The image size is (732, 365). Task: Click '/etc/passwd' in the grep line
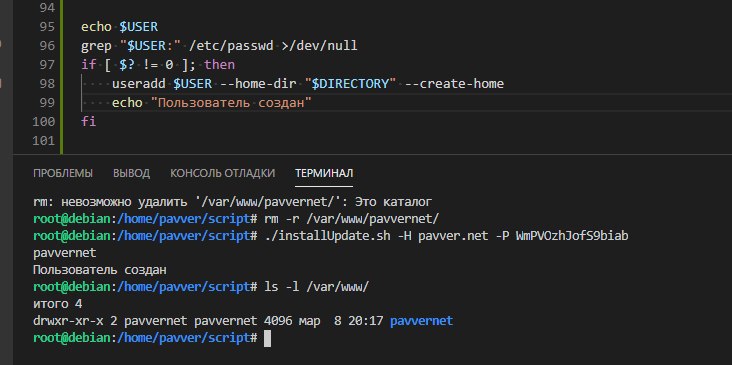[231, 46]
